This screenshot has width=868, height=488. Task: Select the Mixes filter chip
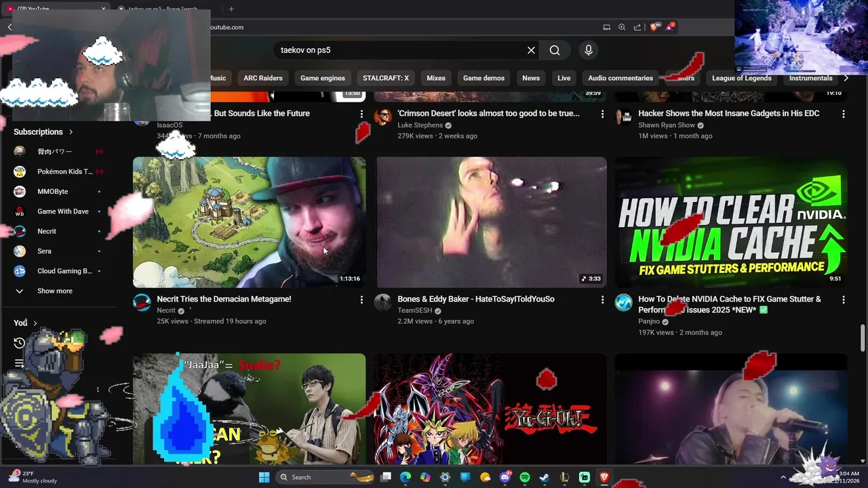coord(436,78)
